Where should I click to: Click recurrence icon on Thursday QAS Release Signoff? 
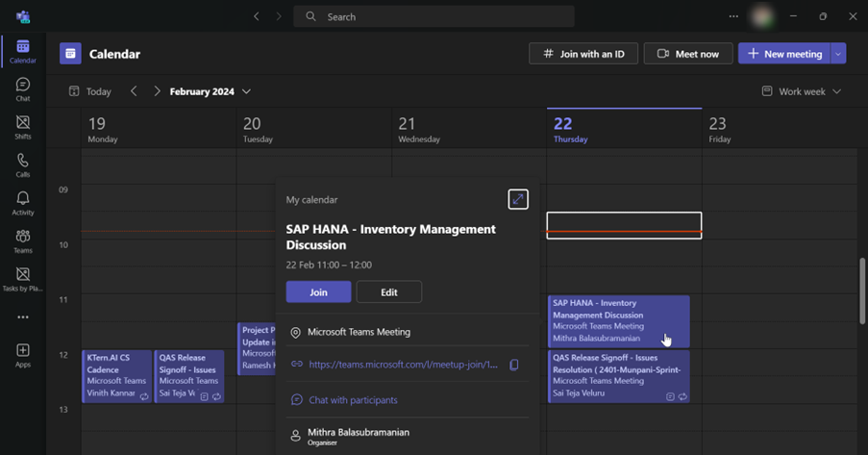[x=682, y=397]
